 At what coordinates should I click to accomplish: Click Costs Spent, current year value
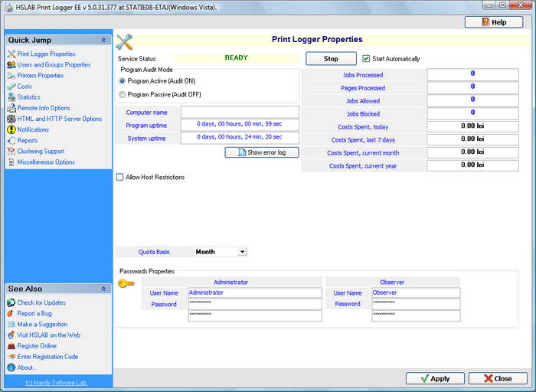click(x=472, y=165)
